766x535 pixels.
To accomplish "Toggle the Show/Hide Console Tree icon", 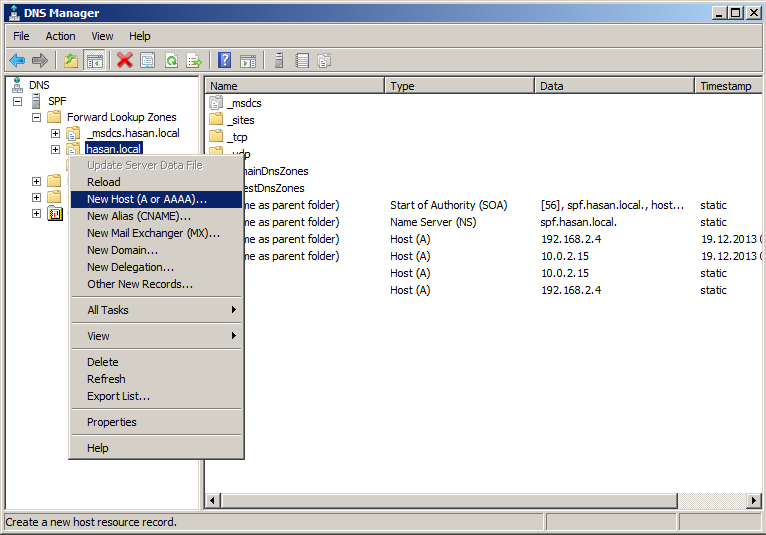I will (94, 61).
